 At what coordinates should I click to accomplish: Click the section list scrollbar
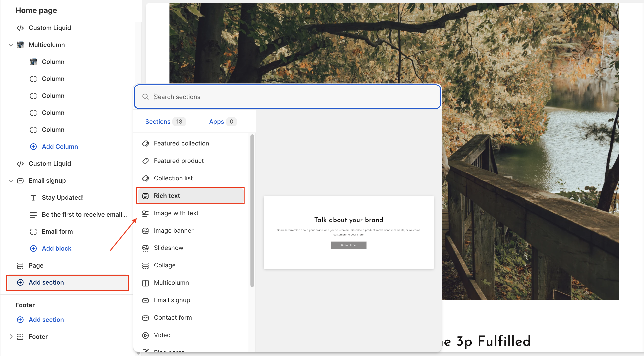click(x=252, y=210)
